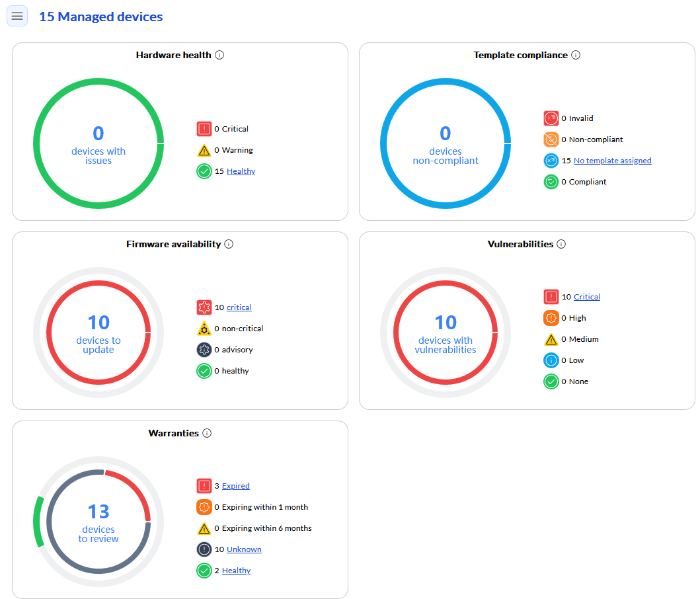Click 'Expiring within 6 months' legend text
The width and height of the screenshot is (700, 599).
tap(267, 528)
